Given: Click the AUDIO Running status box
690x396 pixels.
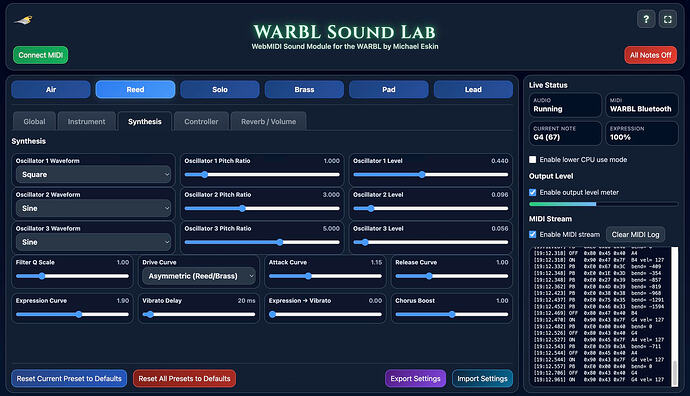Looking at the screenshot, I should click(x=565, y=105).
